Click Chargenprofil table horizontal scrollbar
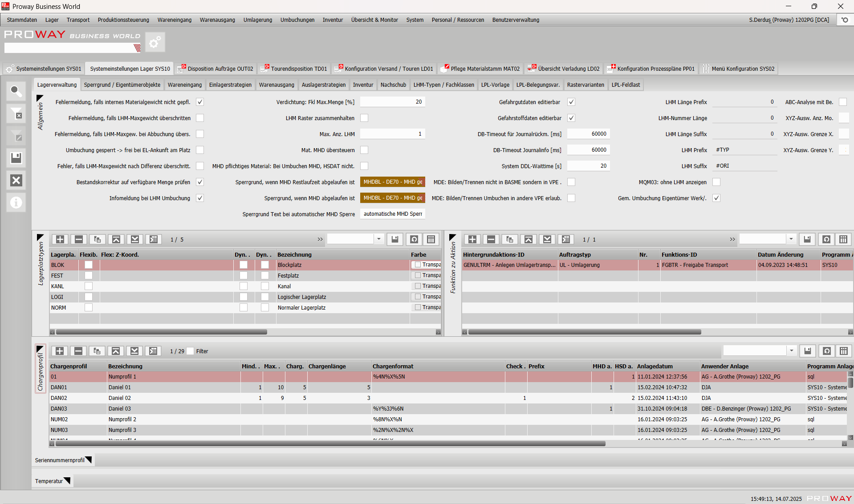854x504 pixels. coord(330,444)
